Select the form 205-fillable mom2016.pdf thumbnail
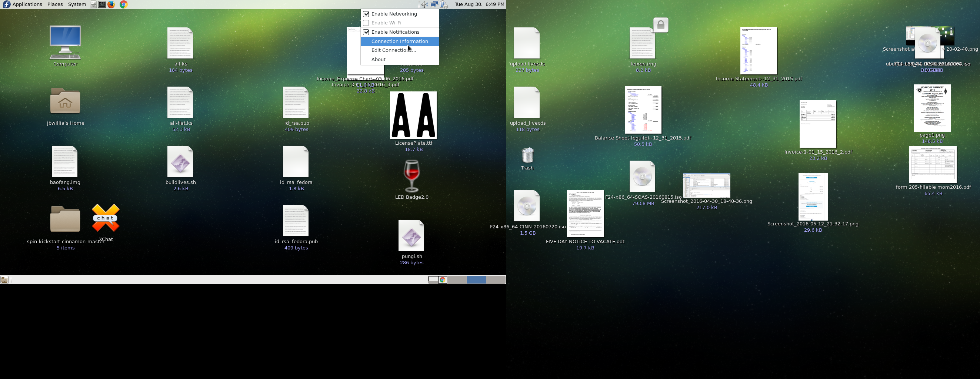This screenshot has height=379, width=980. 933,165
